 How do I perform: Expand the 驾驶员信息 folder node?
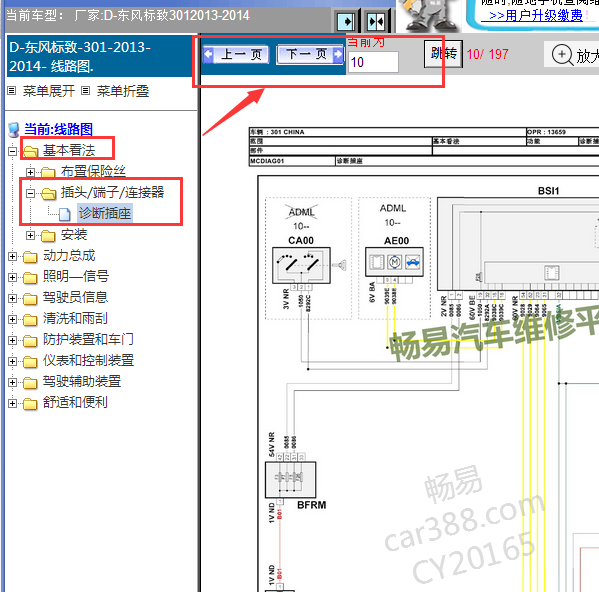coord(12,298)
